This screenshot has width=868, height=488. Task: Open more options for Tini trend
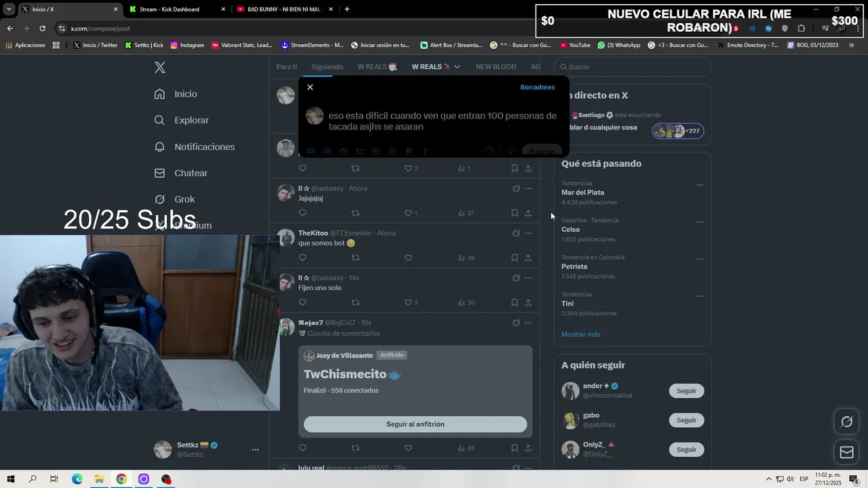[x=700, y=296]
